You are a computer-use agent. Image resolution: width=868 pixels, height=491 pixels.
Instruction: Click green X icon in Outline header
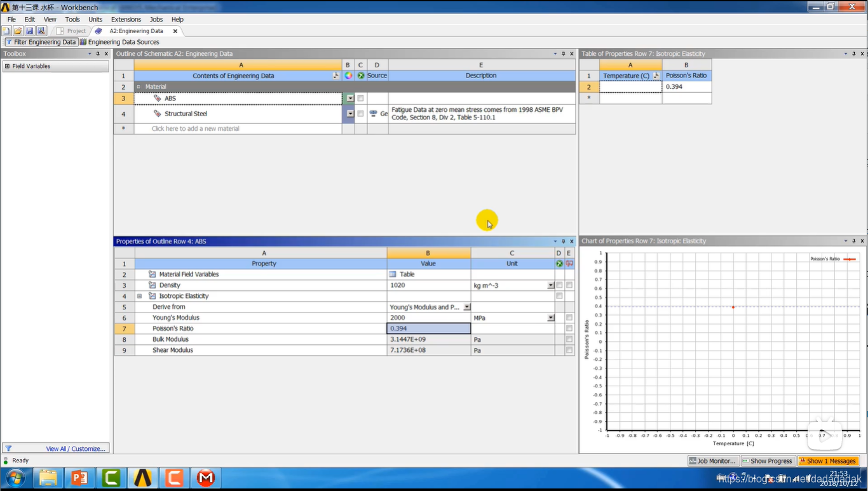point(360,76)
